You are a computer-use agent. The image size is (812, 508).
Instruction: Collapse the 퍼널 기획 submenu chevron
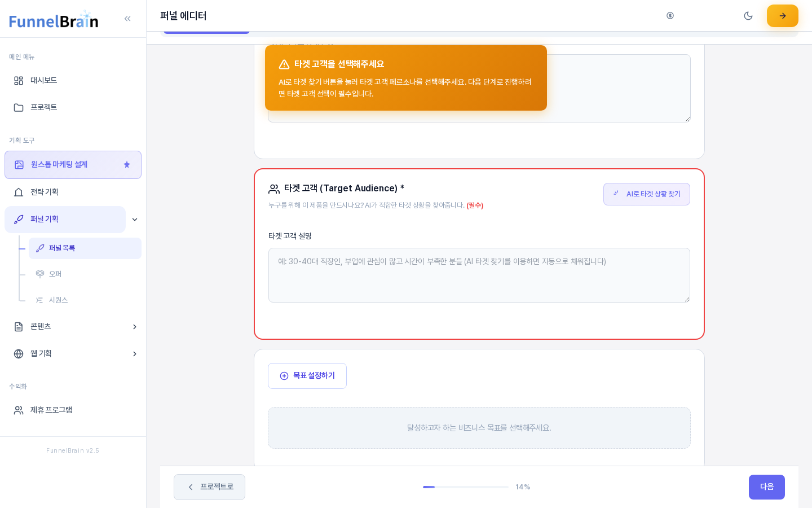(135, 220)
